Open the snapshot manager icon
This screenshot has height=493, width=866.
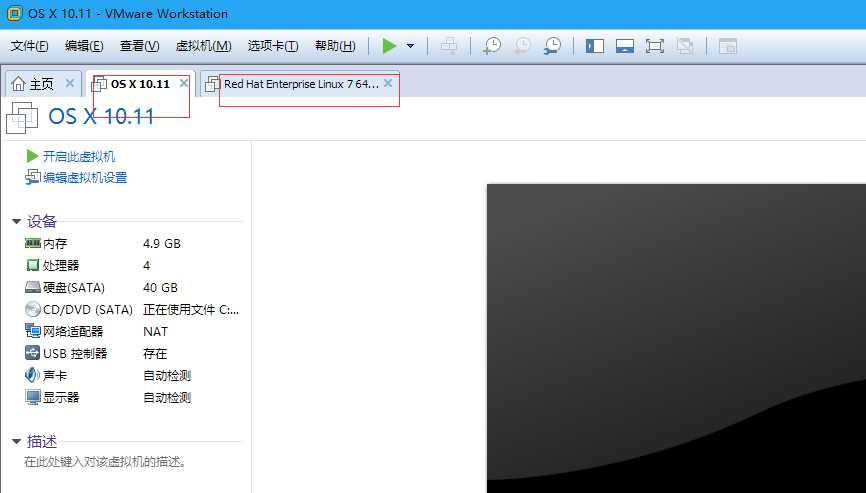[x=552, y=46]
